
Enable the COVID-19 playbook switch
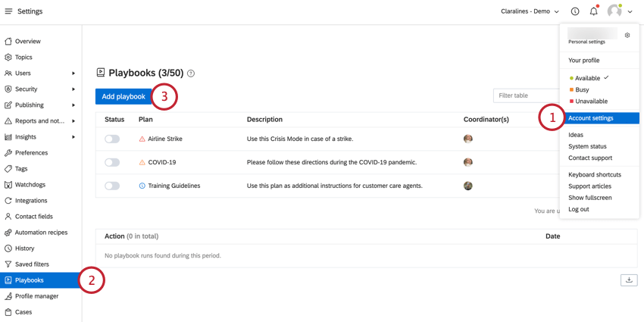[x=112, y=162]
